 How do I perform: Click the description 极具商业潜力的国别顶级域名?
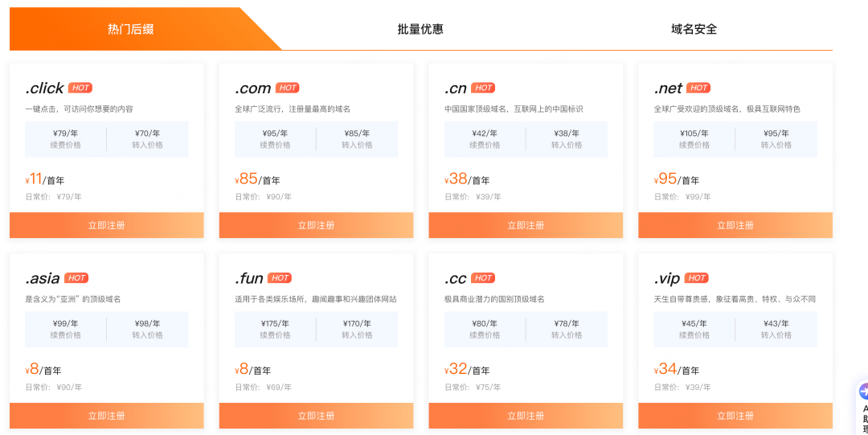pyautogui.click(x=494, y=299)
